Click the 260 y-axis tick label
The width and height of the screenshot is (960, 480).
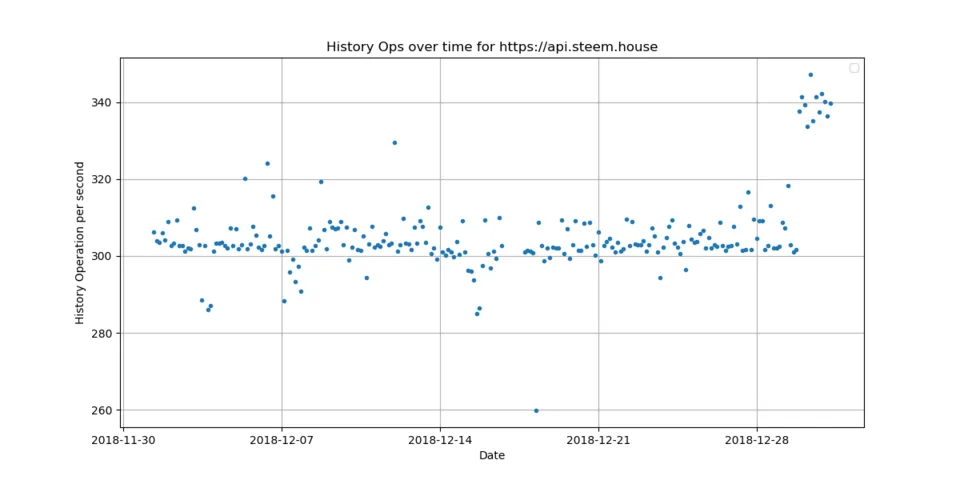coord(104,410)
